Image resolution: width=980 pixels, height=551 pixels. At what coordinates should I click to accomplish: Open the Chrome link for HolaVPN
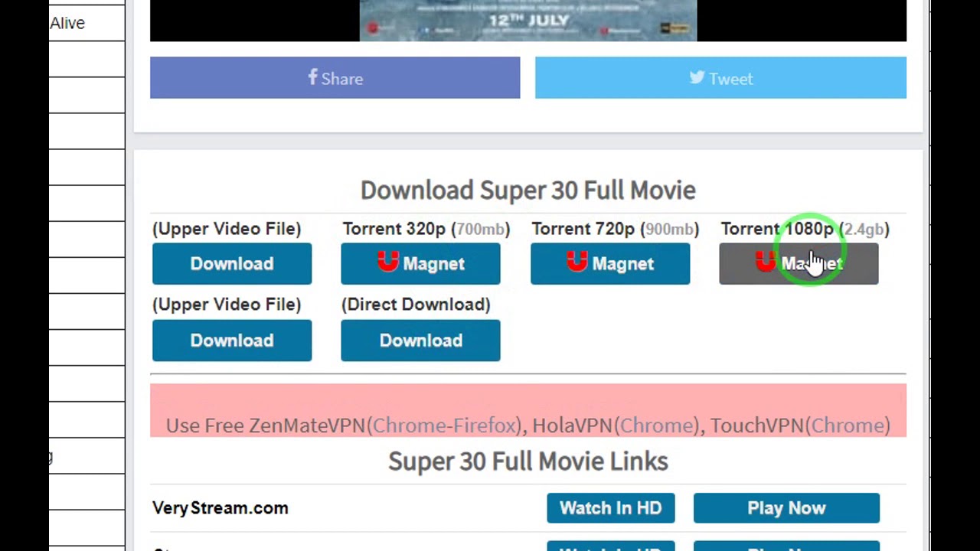pos(658,425)
